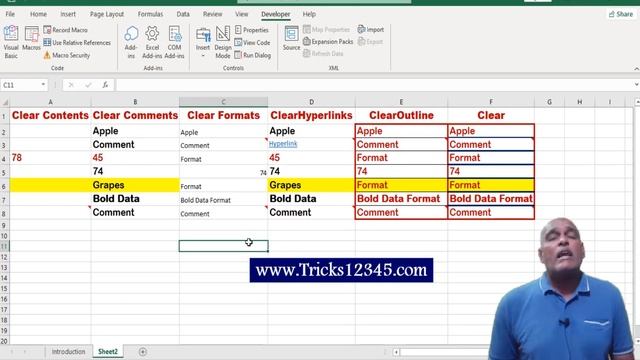Click into the Name Box
Image resolution: width=640 pixels, height=360 pixels.
pyautogui.click(x=20, y=85)
